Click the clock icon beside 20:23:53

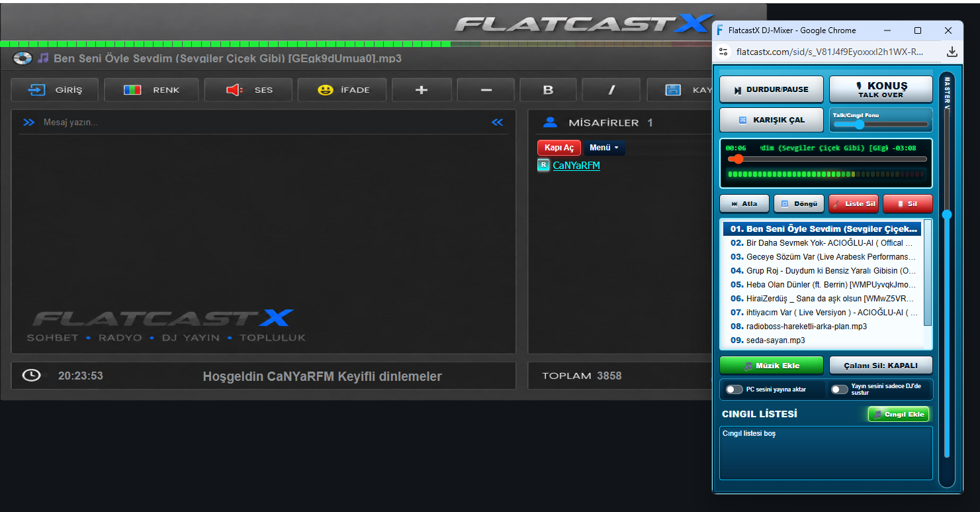click(31, 375)
